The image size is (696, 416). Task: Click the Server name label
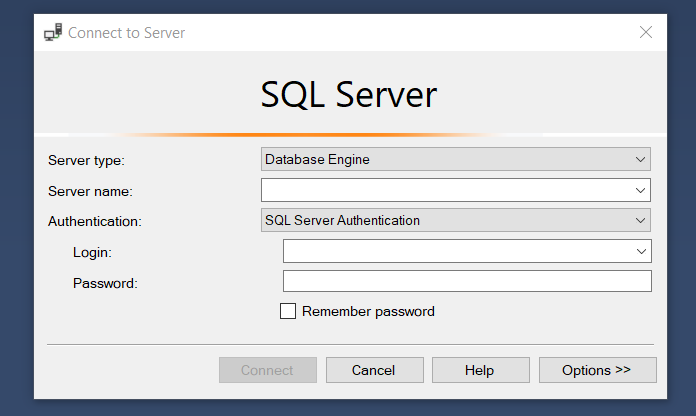(x=91, y=191)
